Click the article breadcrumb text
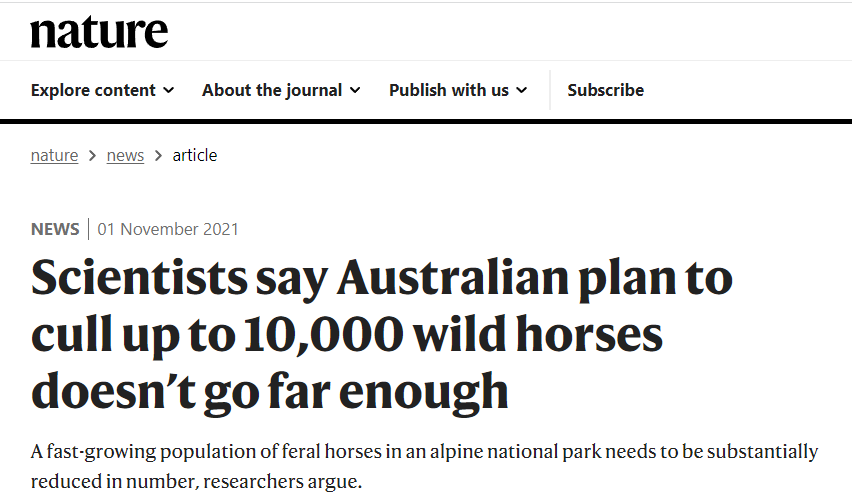This screenshot has height=501, width=852. point(195,155)
